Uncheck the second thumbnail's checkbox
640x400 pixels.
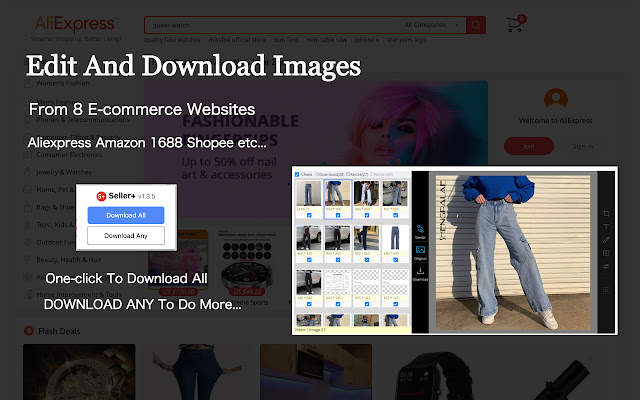(338, 214)
